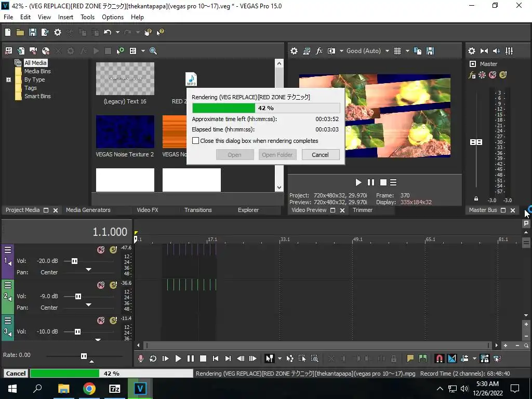Toggle the Master Bus lock fader channels icon

(476, 198)
